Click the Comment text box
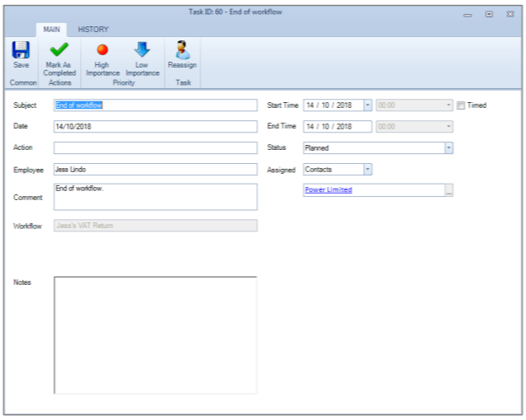The width and height of the screenshot is (526, 420). click(156, 197)
